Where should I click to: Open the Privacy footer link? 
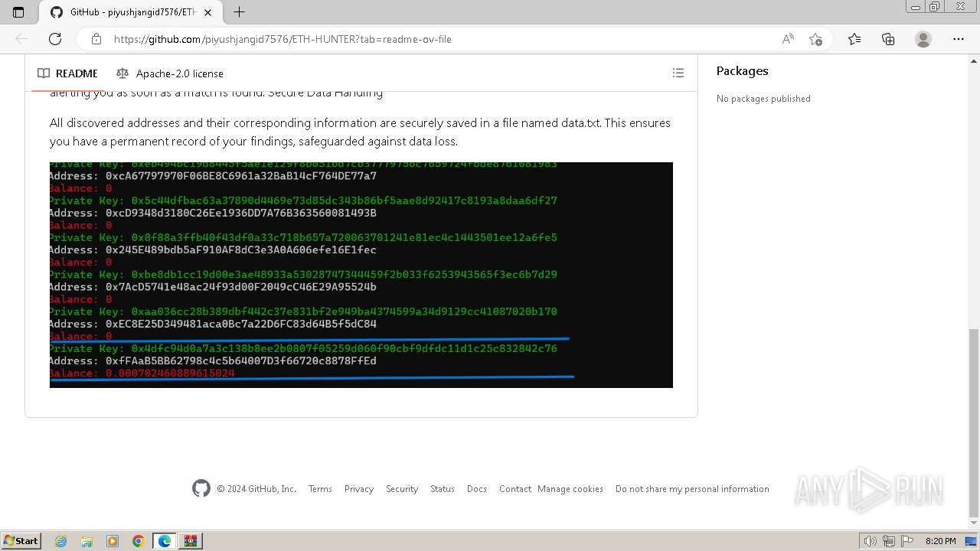[x=359, y=489]
